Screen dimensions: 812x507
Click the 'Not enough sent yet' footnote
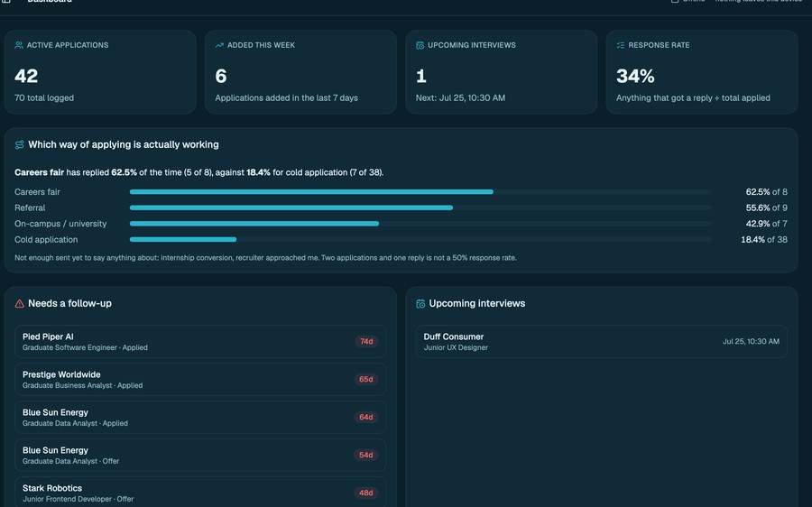pos(265,257)
